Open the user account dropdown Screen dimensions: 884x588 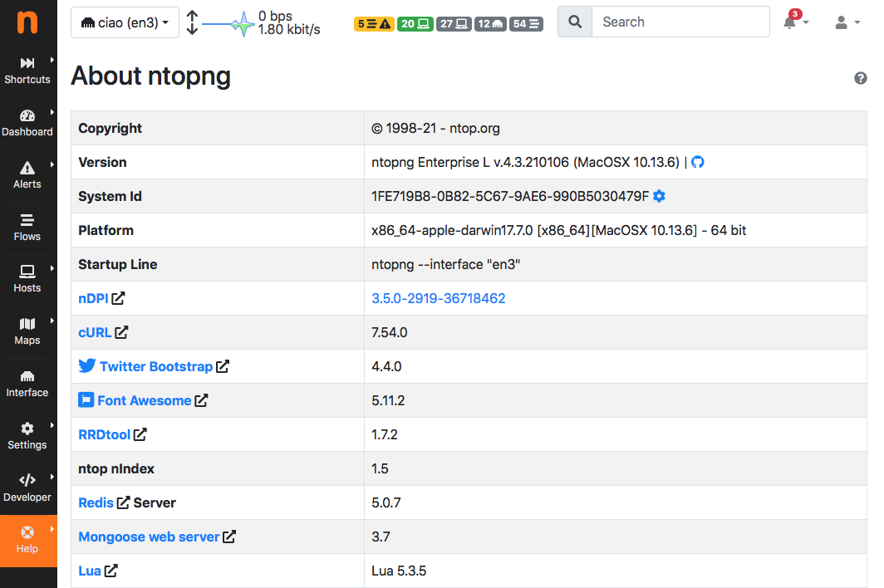click(847, 22)
